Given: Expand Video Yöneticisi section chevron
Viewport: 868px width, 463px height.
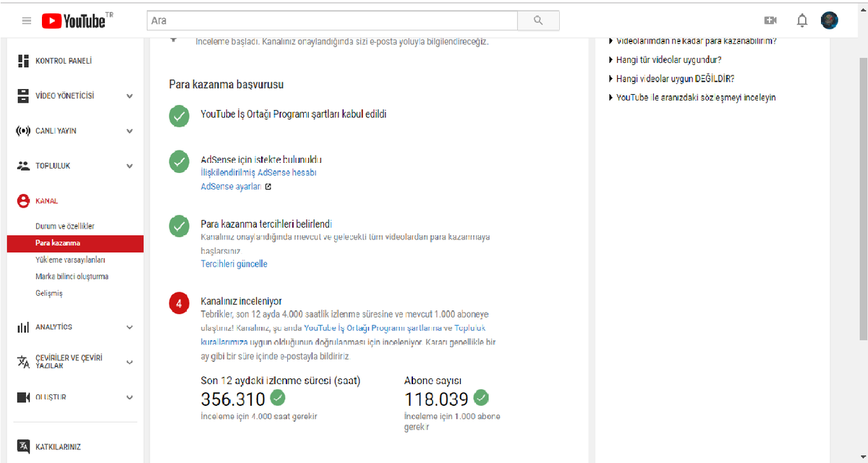Looking at the screenshot, I should [x=129, y=95].
